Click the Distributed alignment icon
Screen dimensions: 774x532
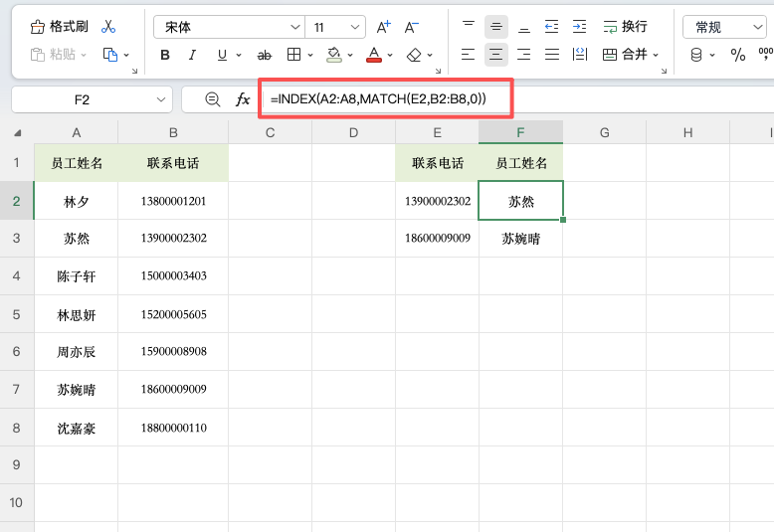580,55
